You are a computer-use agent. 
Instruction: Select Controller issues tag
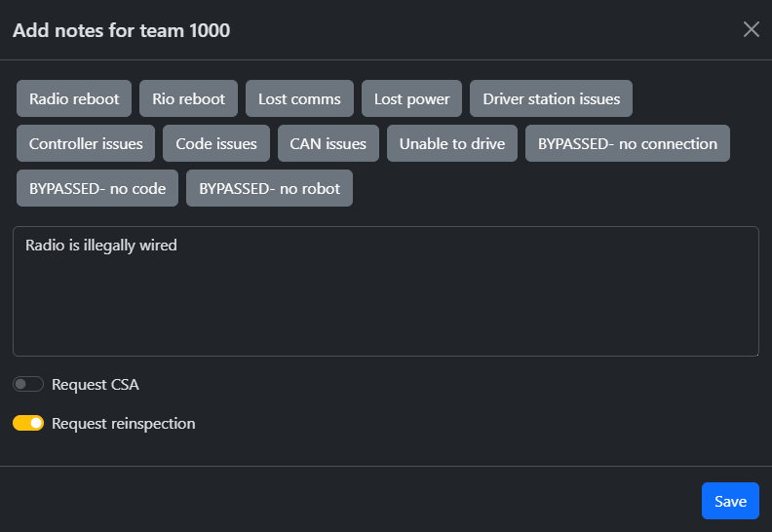pos(86,143)
